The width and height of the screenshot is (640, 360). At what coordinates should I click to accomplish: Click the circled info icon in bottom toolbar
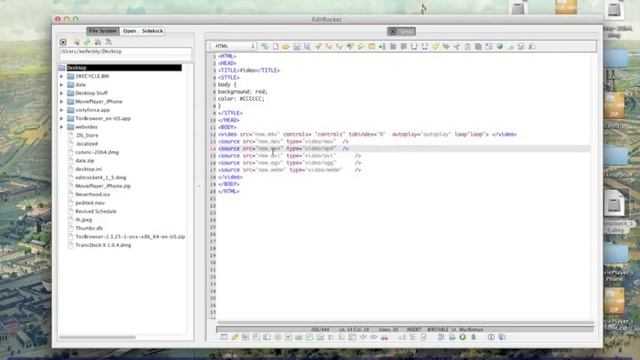click(491, 337)
